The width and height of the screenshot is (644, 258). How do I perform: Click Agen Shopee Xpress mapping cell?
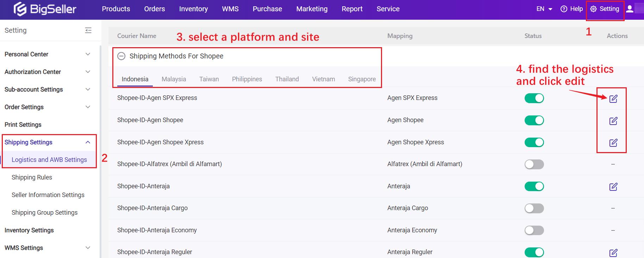coord(415,142)
